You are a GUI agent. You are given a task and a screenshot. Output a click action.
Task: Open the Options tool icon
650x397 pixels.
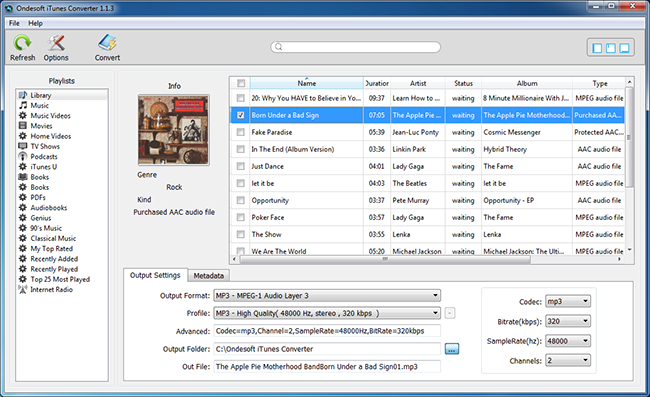56,43
